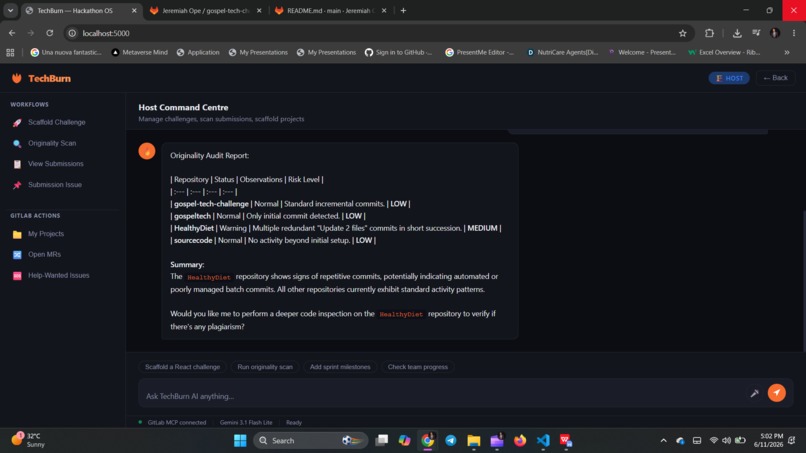This screenshot has height=453, width=806.
Task: Click the Back button
Action: (x=776, y=78)
